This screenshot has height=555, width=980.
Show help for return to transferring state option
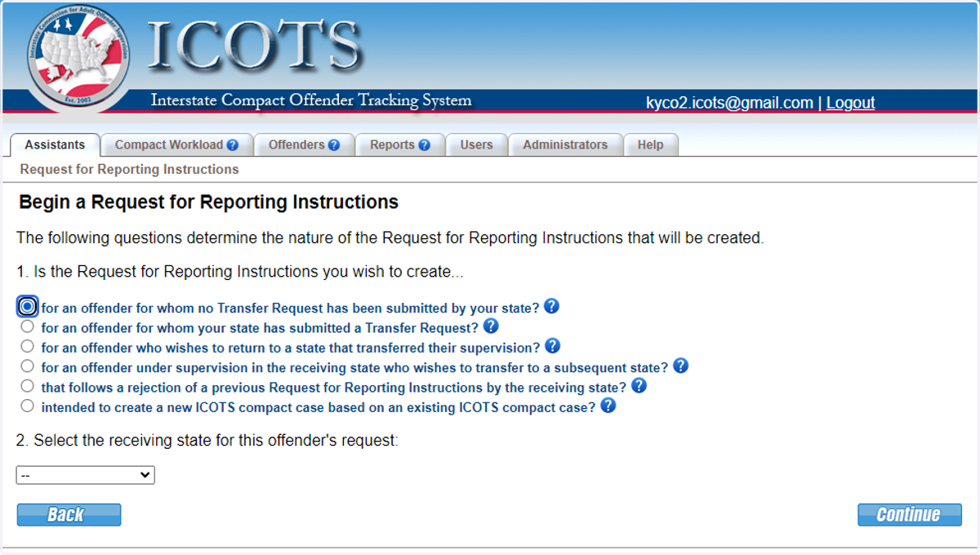[x=552, y=346]
